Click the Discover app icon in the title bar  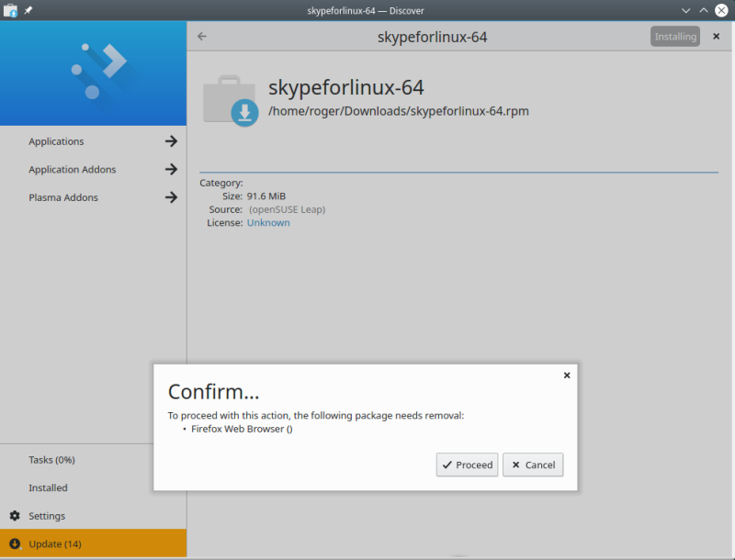point(10,10)
